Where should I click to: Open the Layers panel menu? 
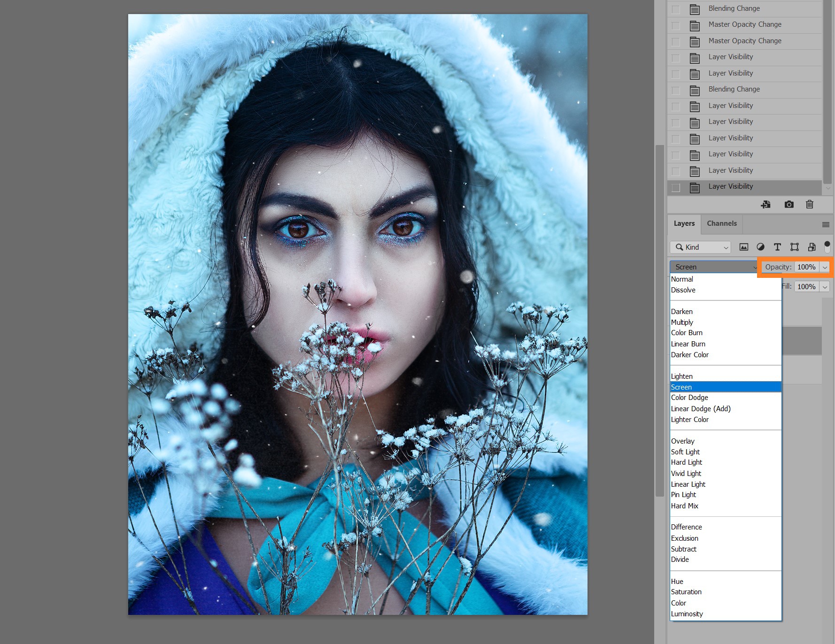(825, 224)
